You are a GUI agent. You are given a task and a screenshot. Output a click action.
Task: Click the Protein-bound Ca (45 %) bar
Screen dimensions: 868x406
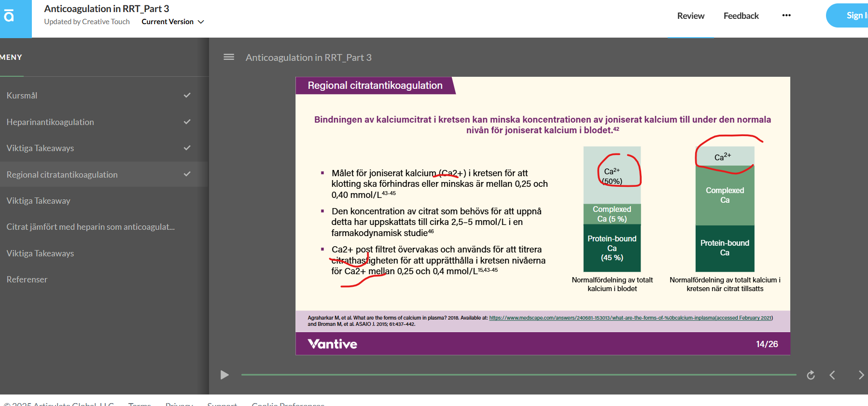(x=612, y=248)
